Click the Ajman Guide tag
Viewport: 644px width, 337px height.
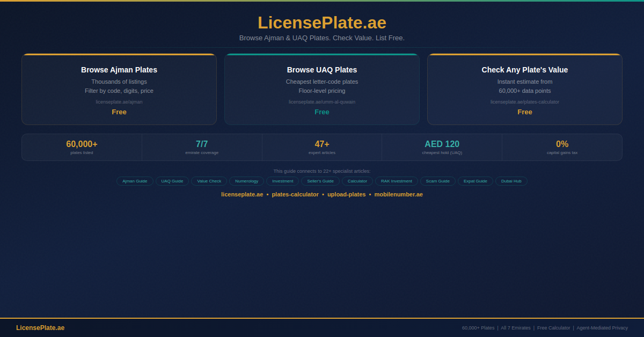click(135, 181)
